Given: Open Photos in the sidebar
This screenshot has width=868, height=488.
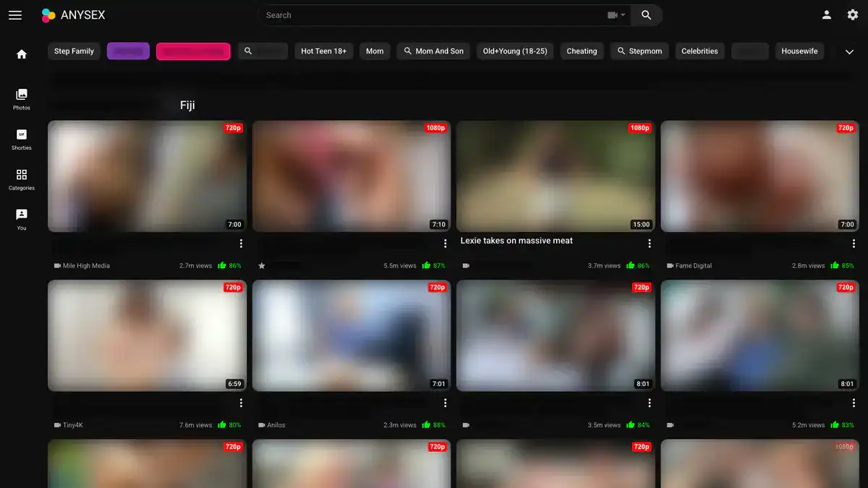Looking at the screenshot, I should click(x=22, y=100).
